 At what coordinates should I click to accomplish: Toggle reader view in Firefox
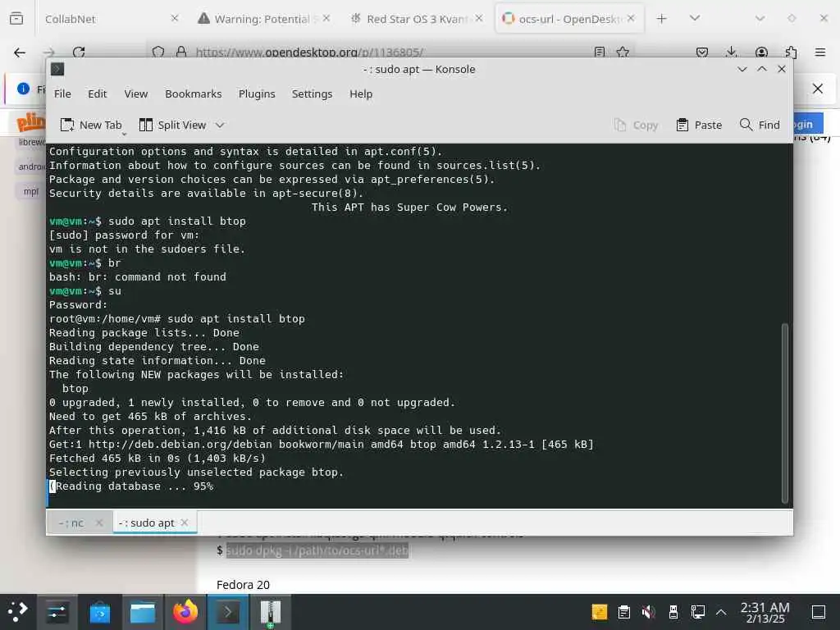(600, 52)
